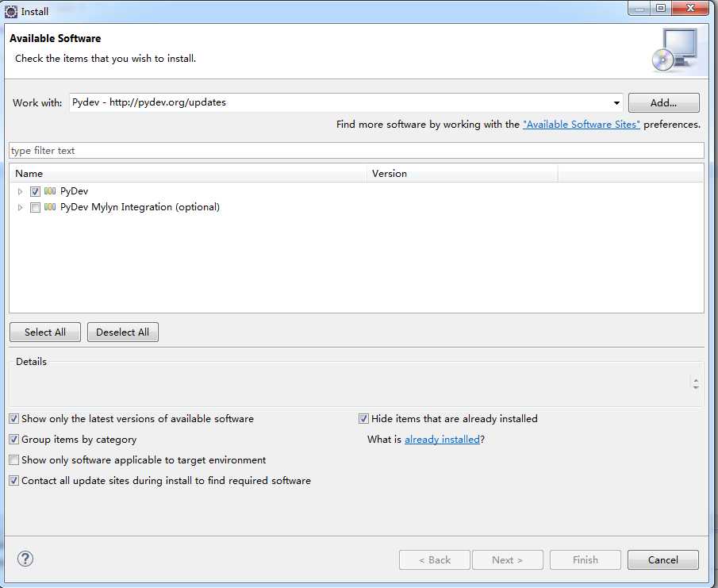Click the Deselect All button
This screenshot has width=718, height=588.
tap(123, 332)
